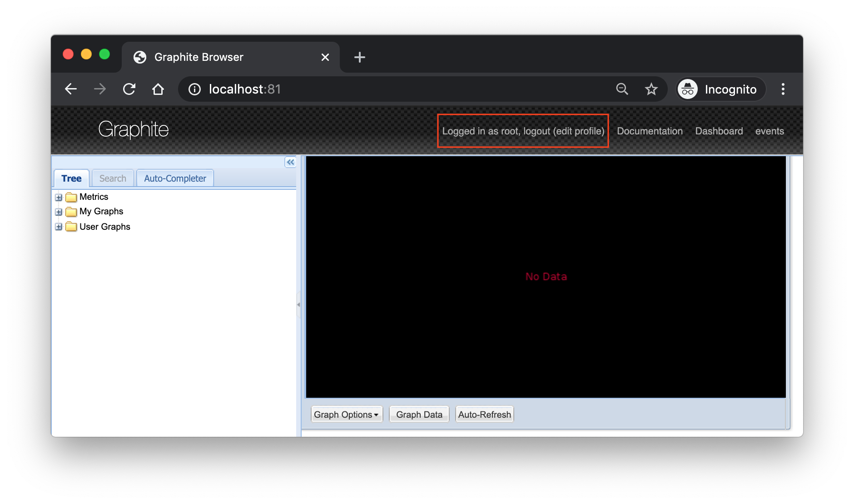
Task: Open the Chrome three-dot menu
Action: click(783, 89)
